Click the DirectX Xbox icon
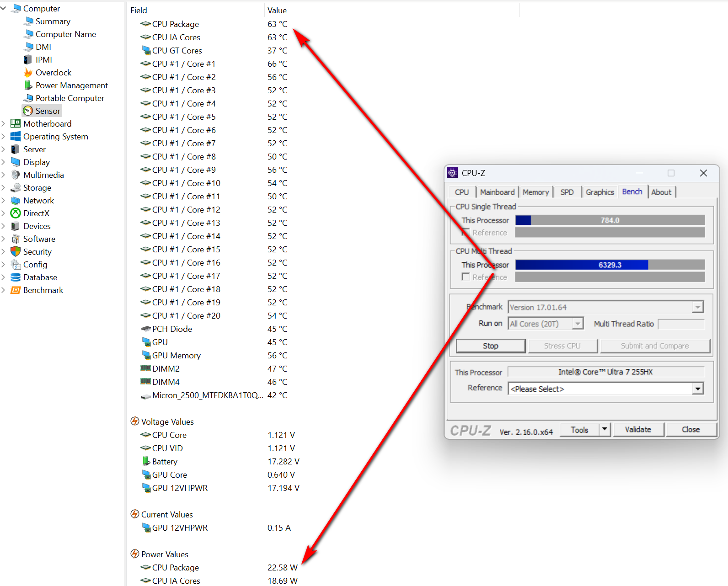 (x=16, y=213)
